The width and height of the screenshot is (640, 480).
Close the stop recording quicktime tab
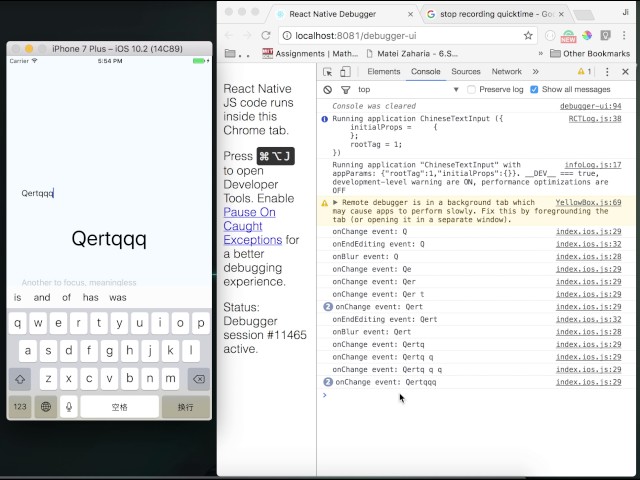[561, 14]
